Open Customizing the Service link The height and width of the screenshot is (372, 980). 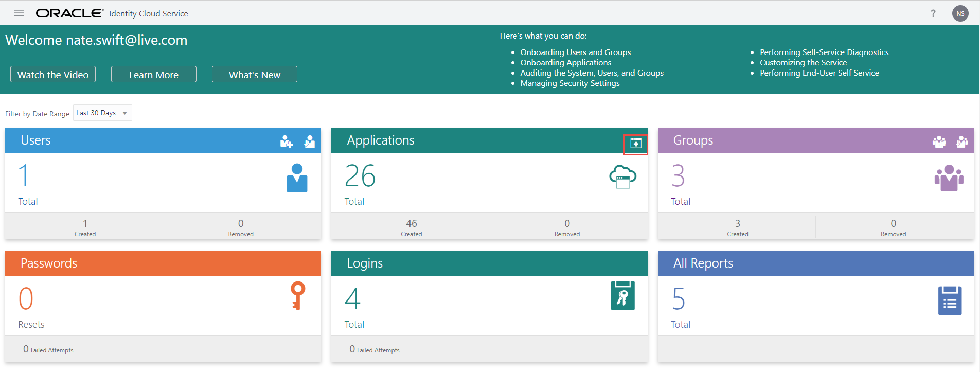coord(803,62)
